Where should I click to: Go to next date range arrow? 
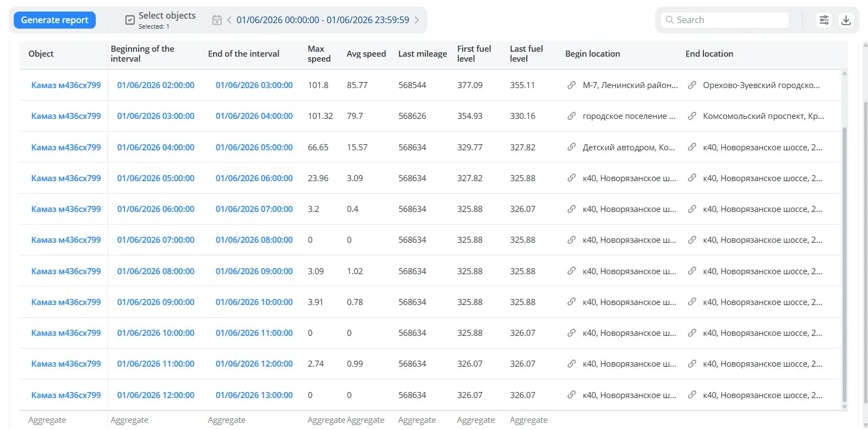click(x=417, y=20)
